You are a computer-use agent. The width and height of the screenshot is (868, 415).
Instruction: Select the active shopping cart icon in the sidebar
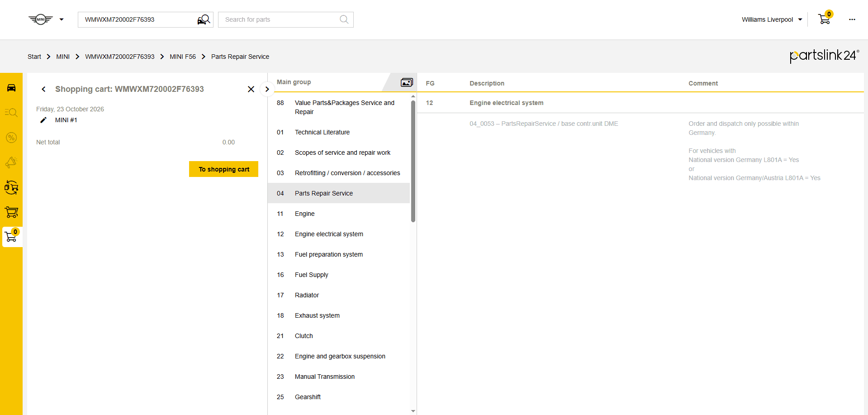click(x=11, y=236)
